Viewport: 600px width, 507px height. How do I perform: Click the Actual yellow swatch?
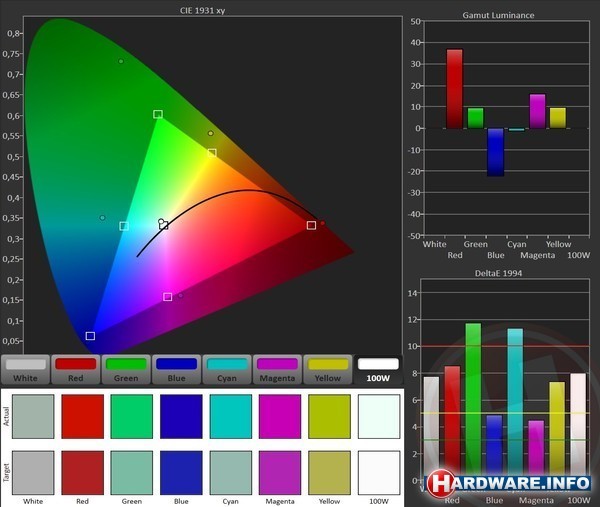pos(330,415)
